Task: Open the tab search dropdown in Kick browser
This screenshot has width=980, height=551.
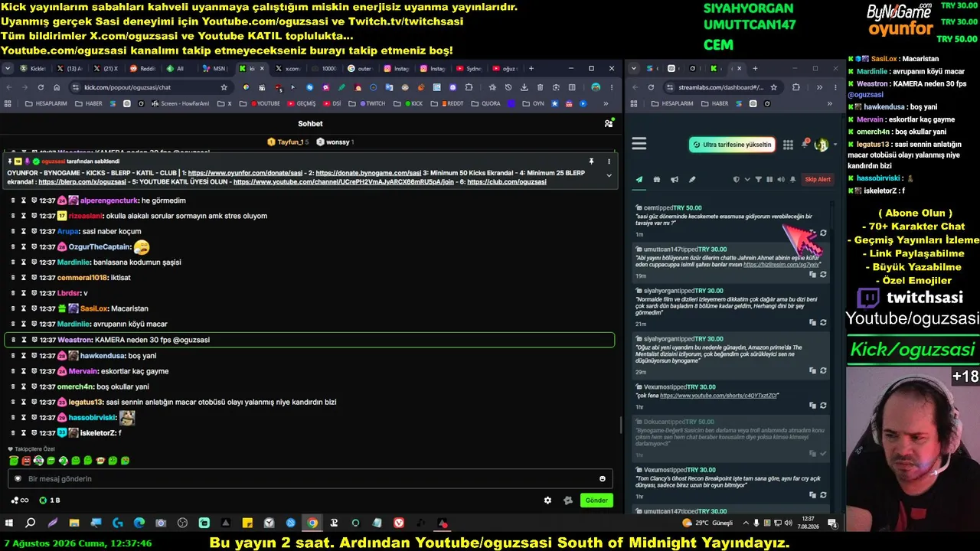Action: (x=8, y=69)
